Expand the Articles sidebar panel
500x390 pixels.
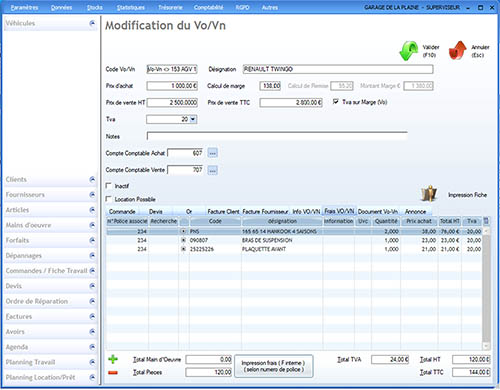point(92,210)
